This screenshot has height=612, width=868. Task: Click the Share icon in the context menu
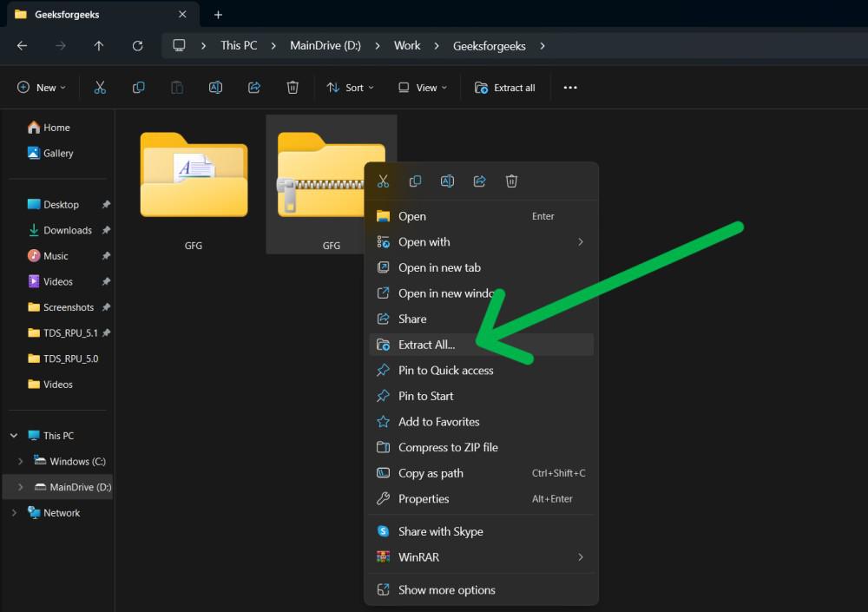(x=479, y=181)
